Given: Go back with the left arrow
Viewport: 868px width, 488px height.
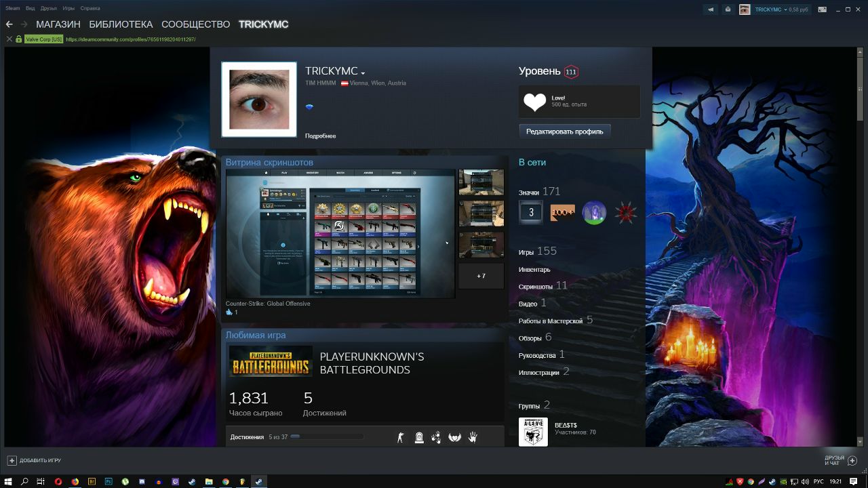Looking at the screenshot, I should pyautogui.click(x=9, y=24).
